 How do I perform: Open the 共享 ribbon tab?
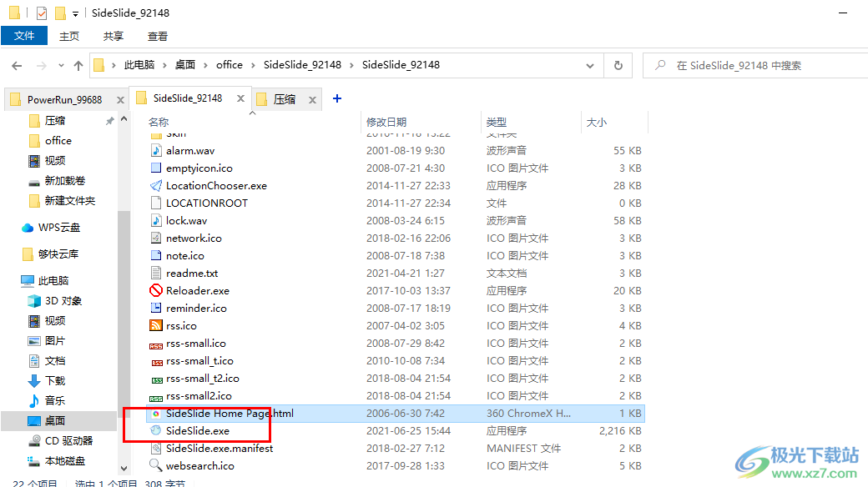click(x=113, y=36)
